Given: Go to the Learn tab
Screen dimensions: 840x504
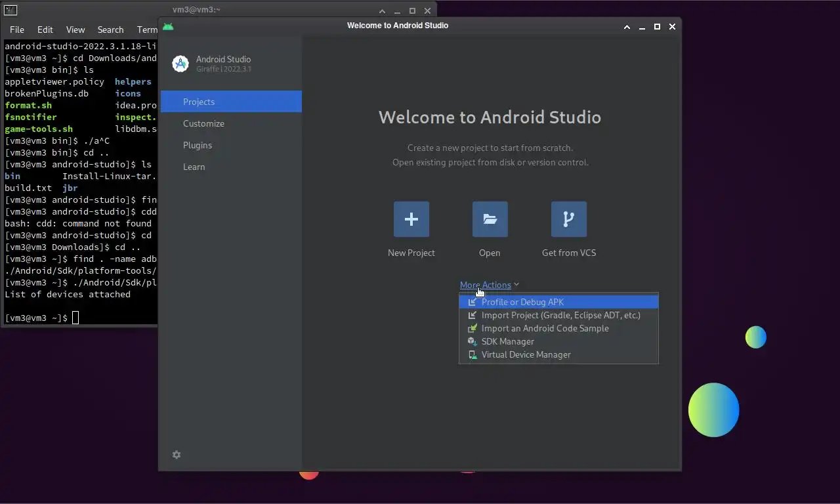Looking at the screenshot, I should 231,167.
